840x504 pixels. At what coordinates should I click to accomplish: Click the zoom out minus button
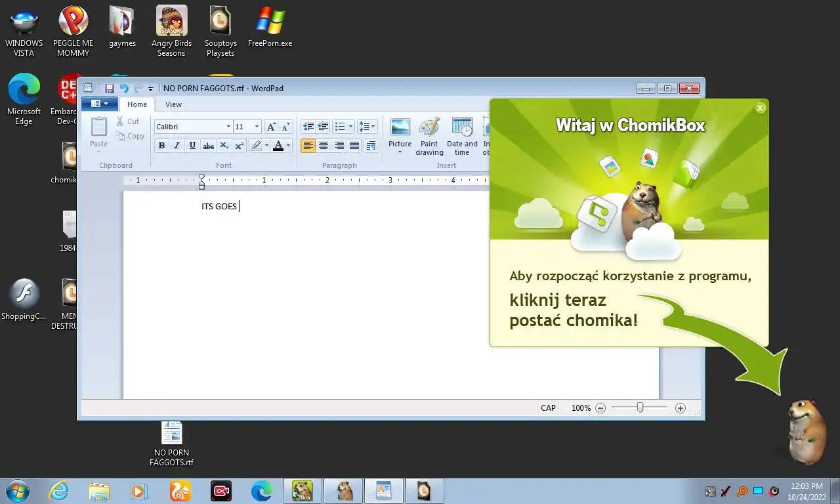click(600, 408)
